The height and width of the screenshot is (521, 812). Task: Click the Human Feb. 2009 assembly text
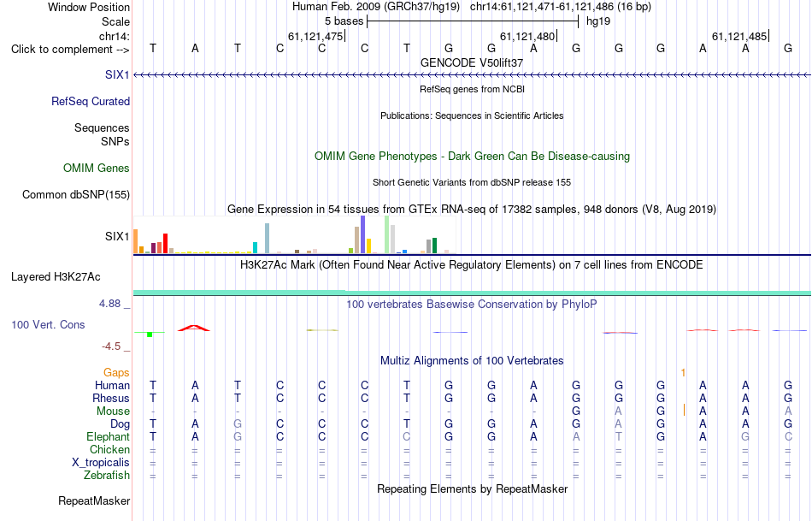[376, 7]
